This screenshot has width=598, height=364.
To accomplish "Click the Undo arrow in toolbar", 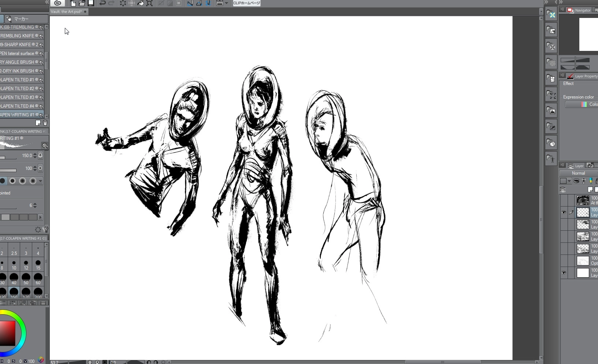I will 103,3.
